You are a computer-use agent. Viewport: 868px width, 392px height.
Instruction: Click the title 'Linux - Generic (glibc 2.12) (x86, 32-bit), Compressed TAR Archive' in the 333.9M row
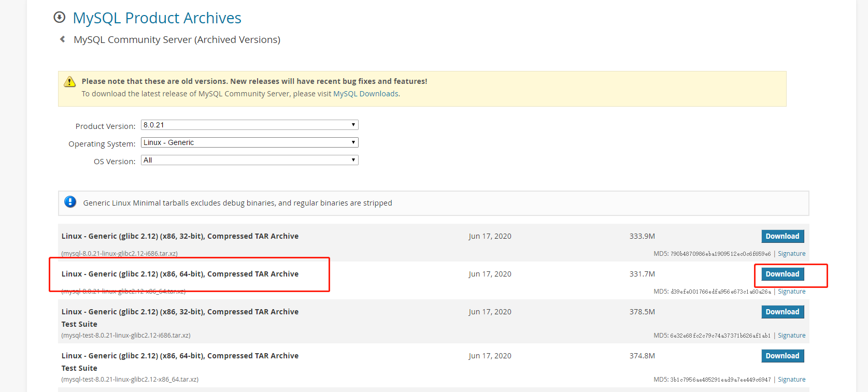180,236
